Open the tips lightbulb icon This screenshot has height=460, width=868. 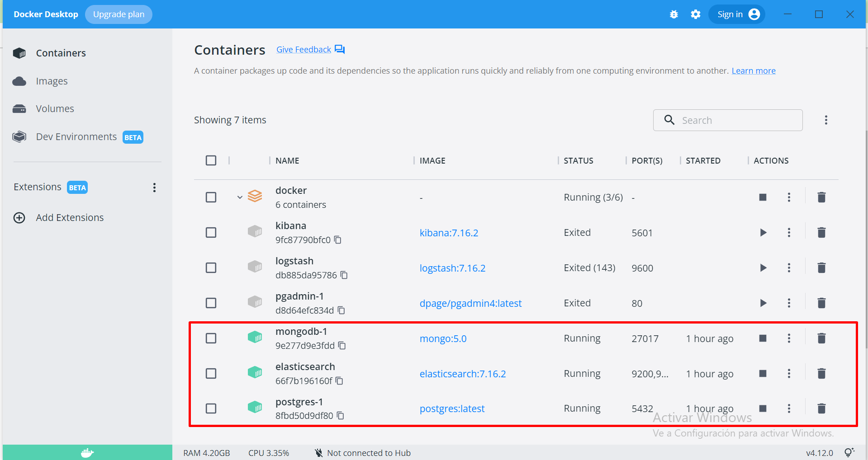point(849,452)
